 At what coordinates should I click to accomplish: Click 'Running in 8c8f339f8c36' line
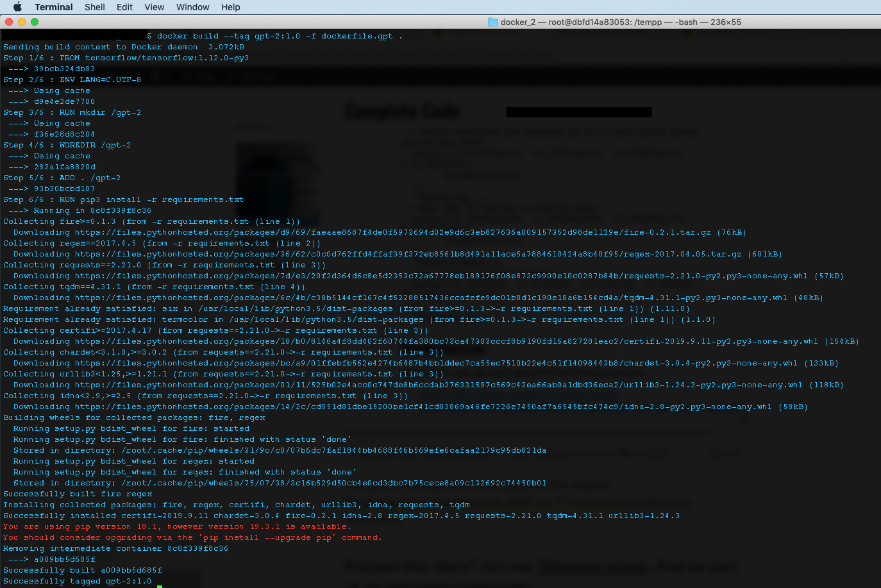tap(80, 210)
